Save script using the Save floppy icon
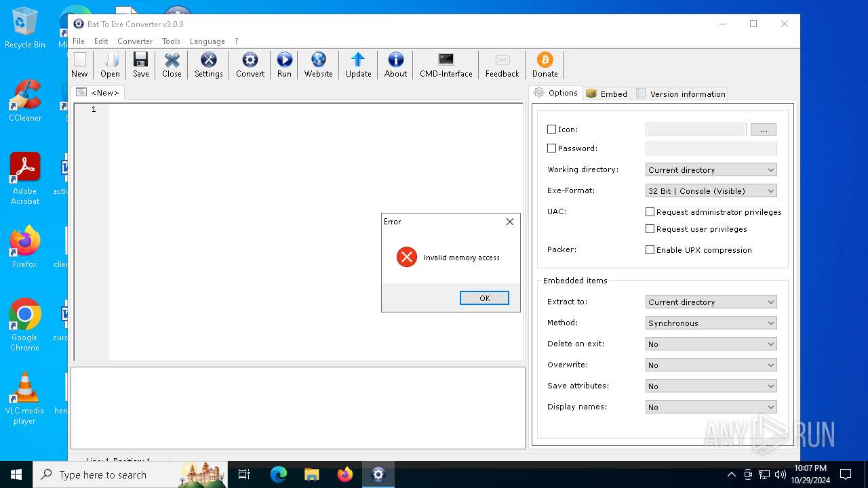 [x=140, y=65]
